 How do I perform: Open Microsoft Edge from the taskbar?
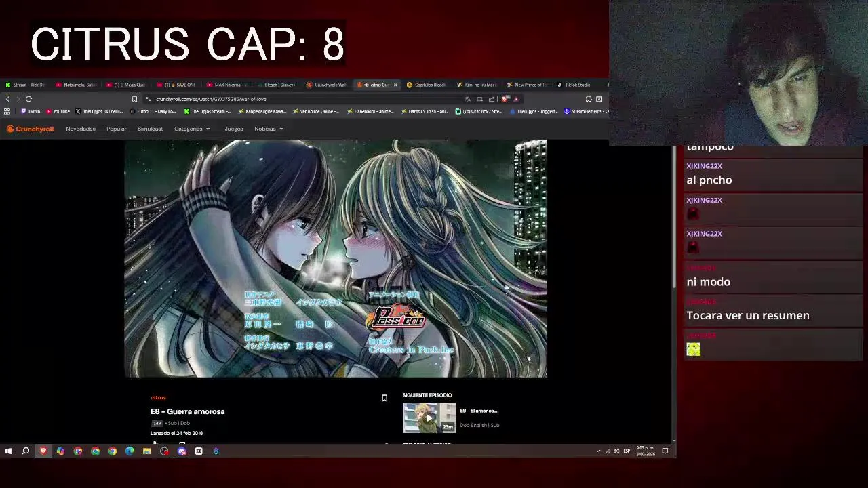130,451
